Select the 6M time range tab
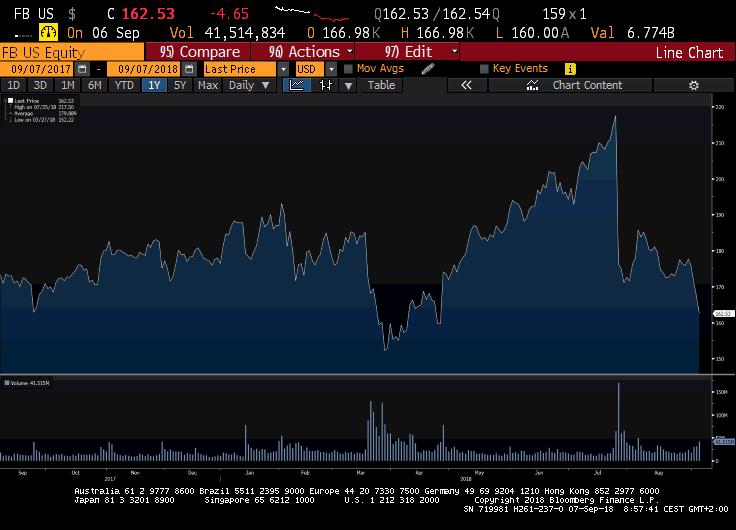736x530 pixels. click(95, 85)
